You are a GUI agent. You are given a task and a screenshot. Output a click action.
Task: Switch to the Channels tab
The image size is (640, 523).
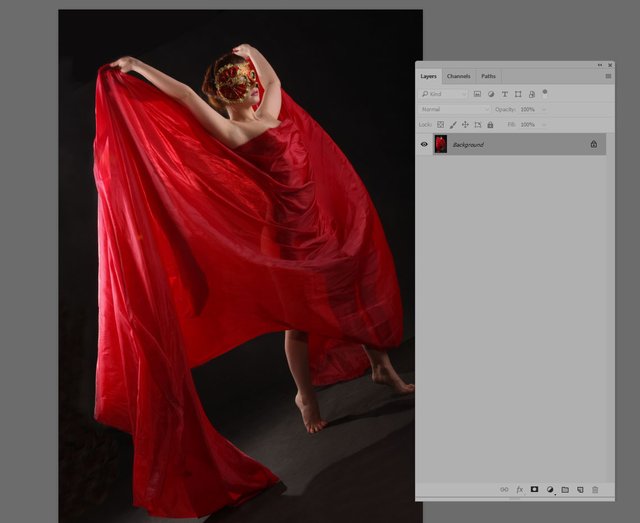point(458,76)
